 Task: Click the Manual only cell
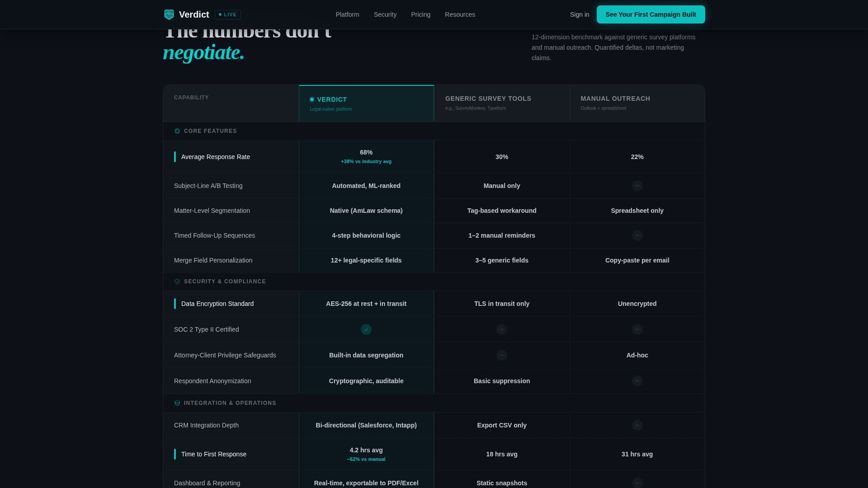click(502, 186)
